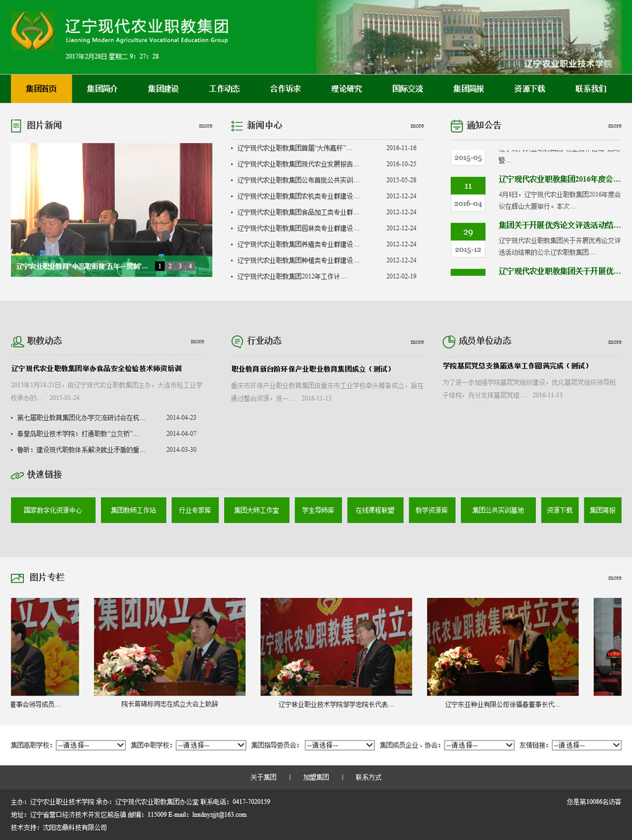Open 理论研究 navigation item

(x=347, y=88)
